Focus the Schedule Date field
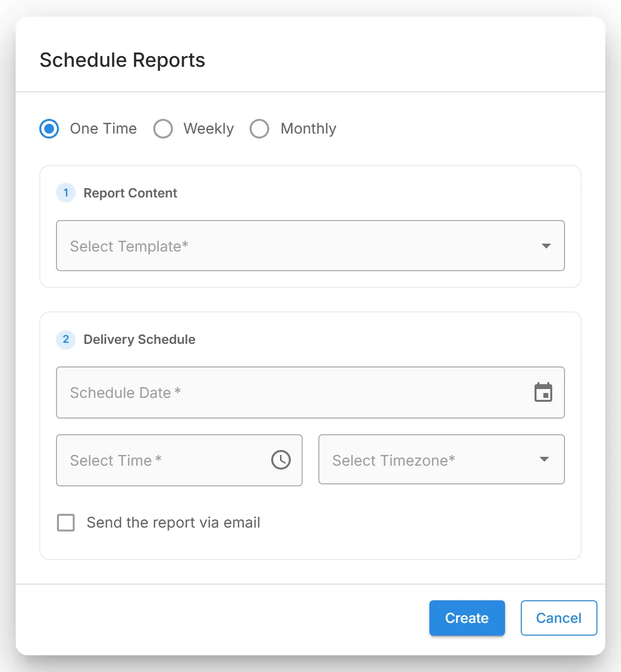 click(310, 392)
